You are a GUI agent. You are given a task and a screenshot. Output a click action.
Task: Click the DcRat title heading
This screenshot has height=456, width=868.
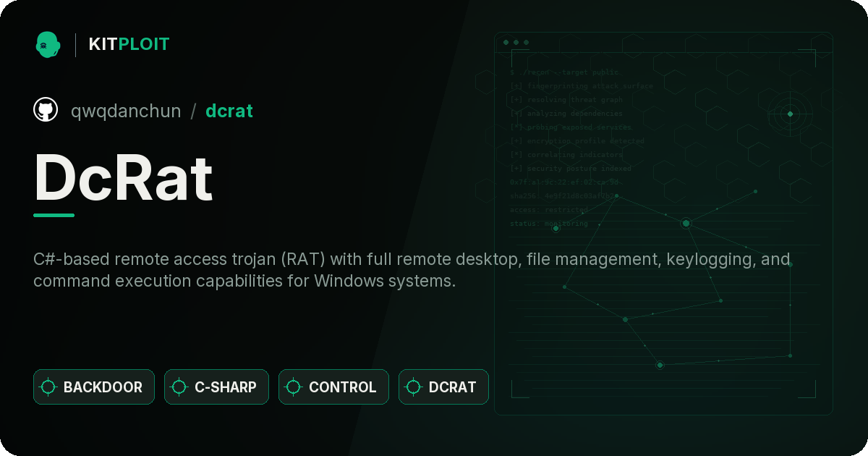pyautogui.click(x=124, y=178)
